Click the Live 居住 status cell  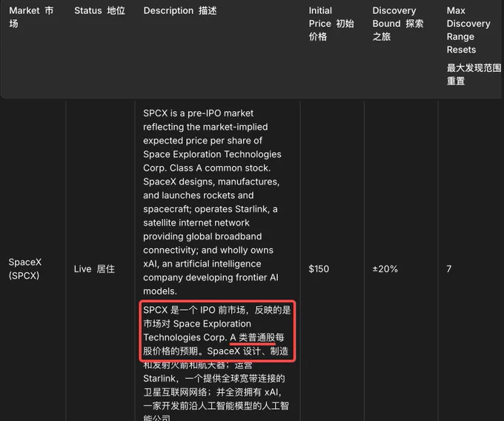tap(94, 268)
